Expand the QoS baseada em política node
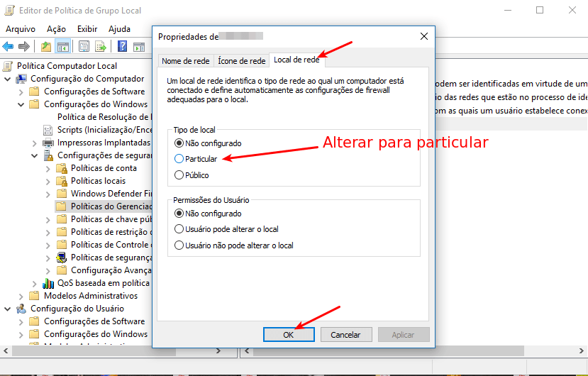The image size is (588, 376). (x=35, y=283)
